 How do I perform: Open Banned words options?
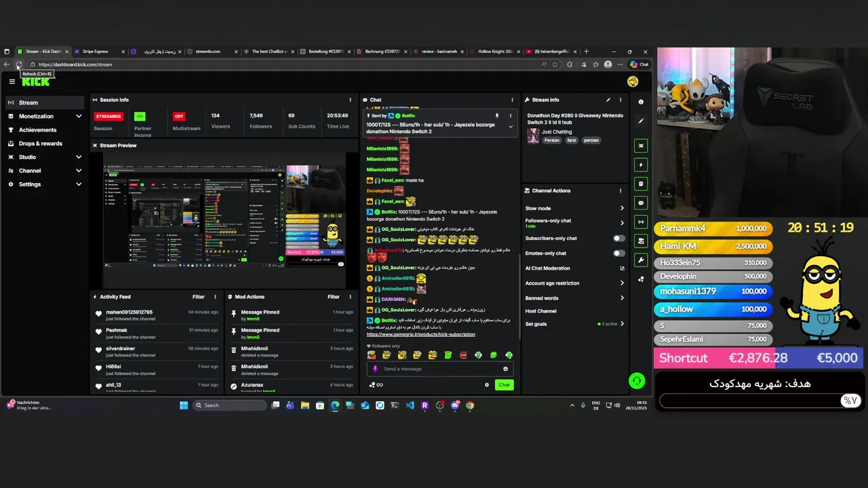(622, 298)
